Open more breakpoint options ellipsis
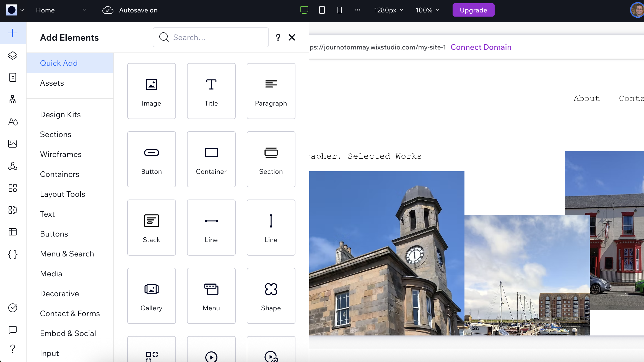The image size is (644, 362). [357, 10]
